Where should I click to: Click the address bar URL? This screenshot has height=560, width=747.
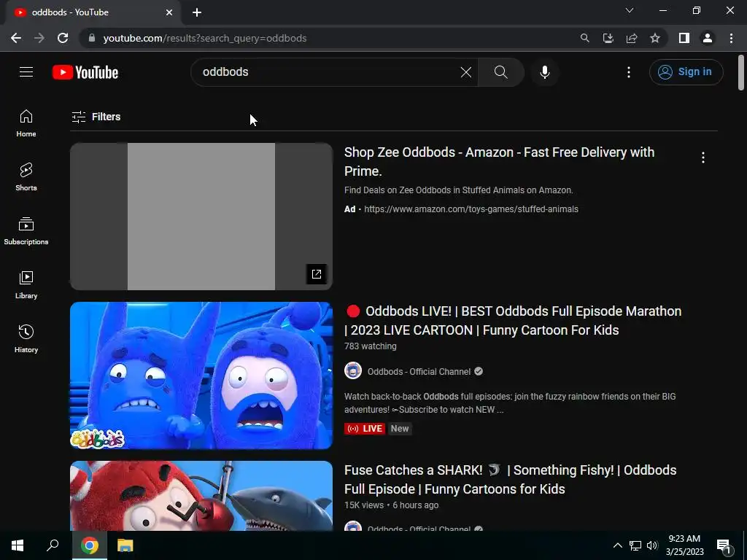[x=205, y=38]
